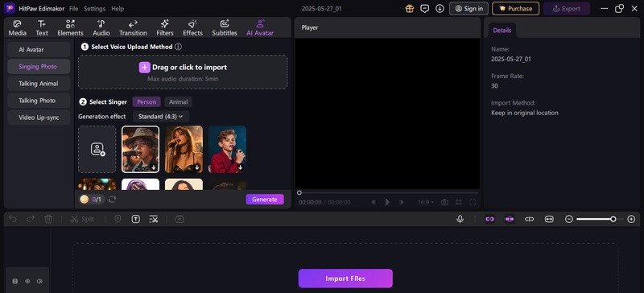Click the Redo icon
Image resolution: width=644 pixels, height=293 pixels.
pyautogui.click(x=31, y=219)
